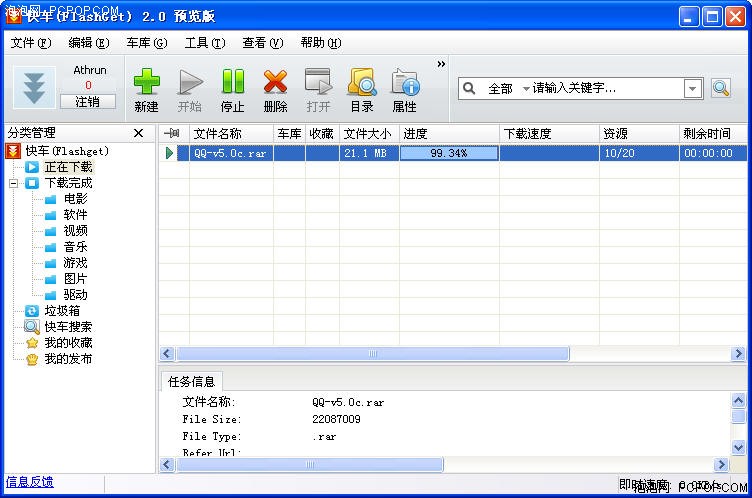
Task: Click the File Size value 22087009
Action: [336, 419]
